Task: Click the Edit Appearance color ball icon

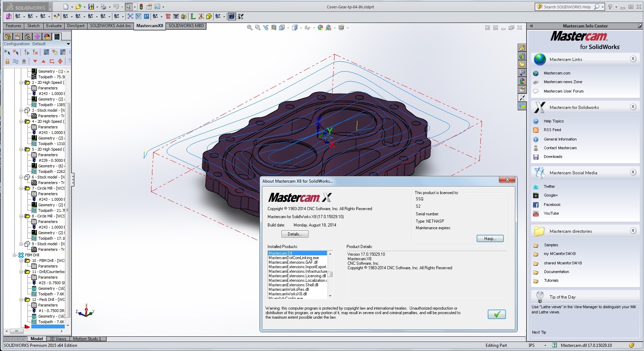Action: (320, 27)
